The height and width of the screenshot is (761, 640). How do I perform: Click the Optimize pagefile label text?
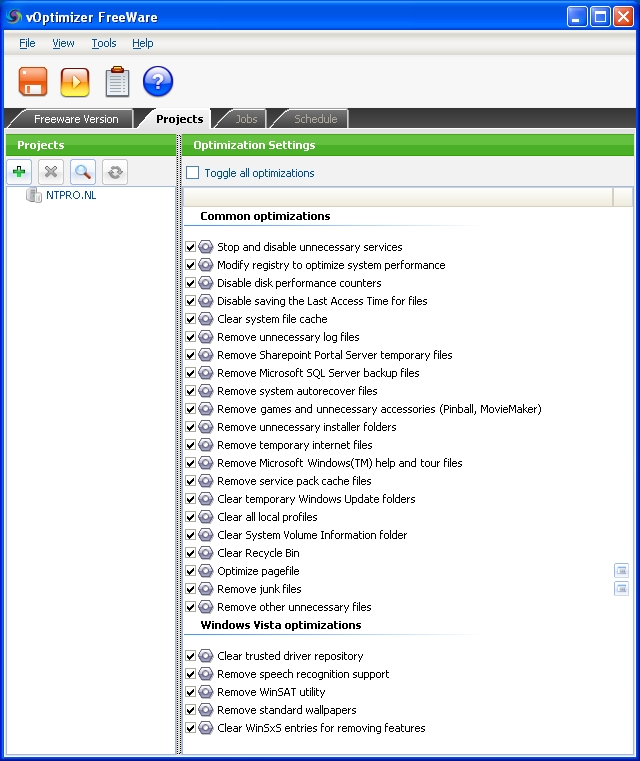258,571
